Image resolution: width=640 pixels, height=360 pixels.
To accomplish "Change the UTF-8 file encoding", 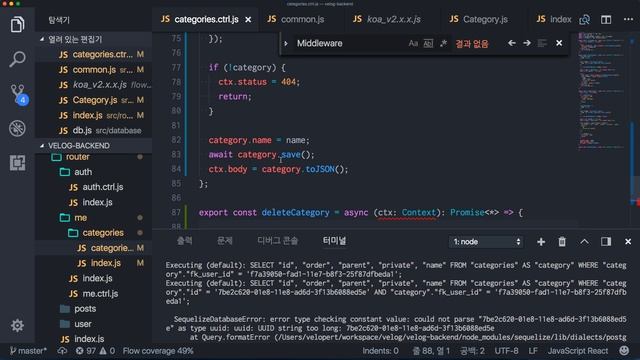I will click(x=507, y=351).
